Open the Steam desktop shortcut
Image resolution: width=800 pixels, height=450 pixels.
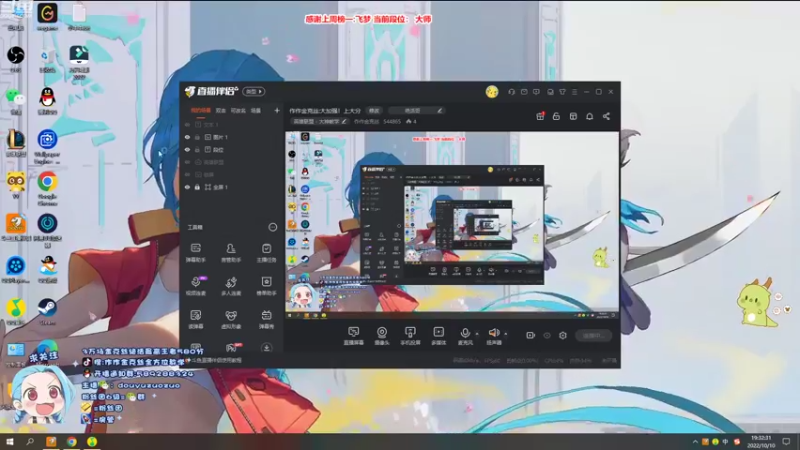click(x=47, y=311)
